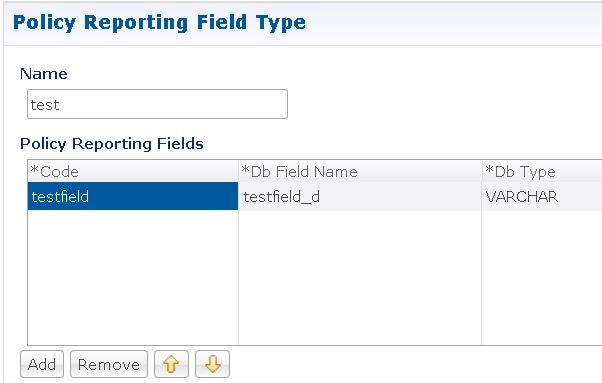Image resolution: width=602 pixels, height=383 pixels.
Task: Click the 'Policy Reporting Fields' section label
Action: coord(112,144)
